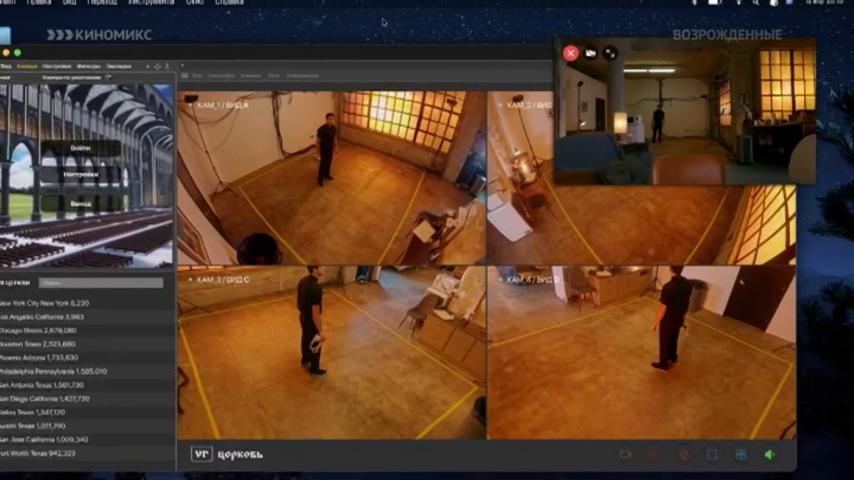The image size is (854, 480).
Task: Click the green eye icon in bottom toolbar
Action: tap(625, 454)
